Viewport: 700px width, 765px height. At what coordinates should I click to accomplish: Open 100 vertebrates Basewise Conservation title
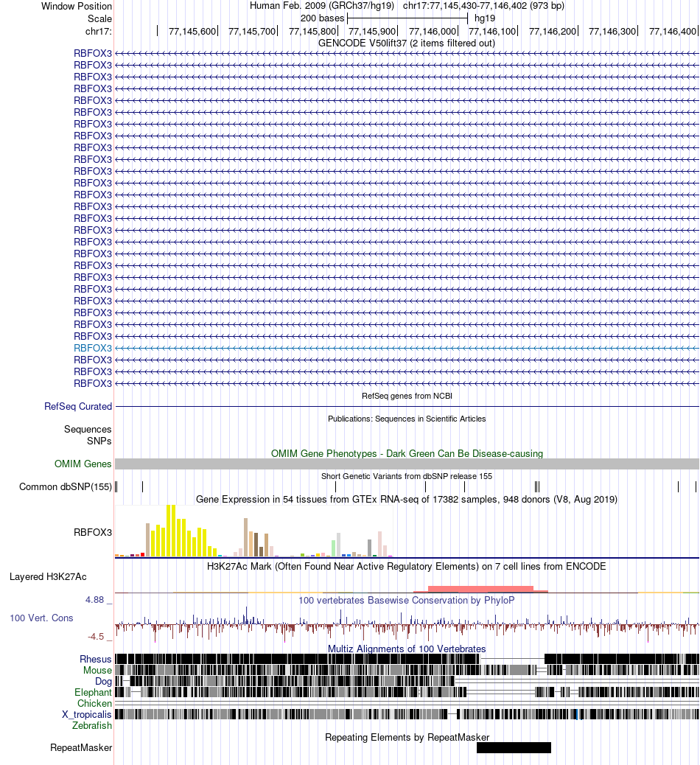click(407, 600)
